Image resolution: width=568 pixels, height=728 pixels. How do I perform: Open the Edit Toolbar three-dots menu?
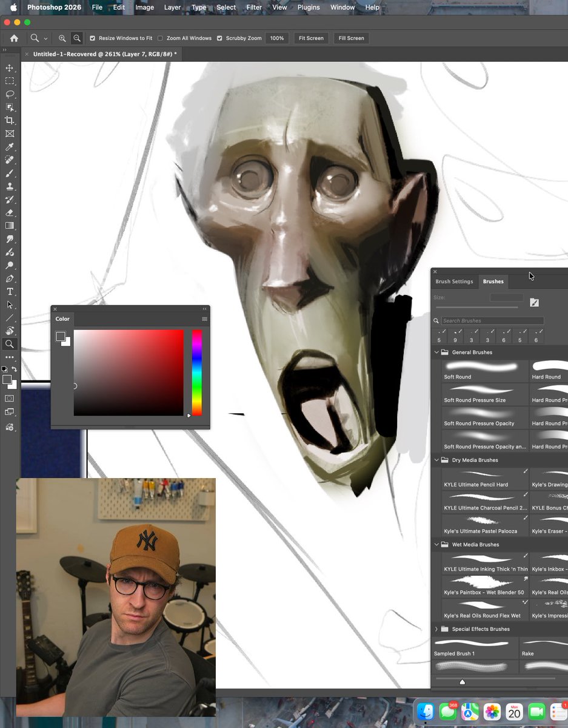point(10,357)
